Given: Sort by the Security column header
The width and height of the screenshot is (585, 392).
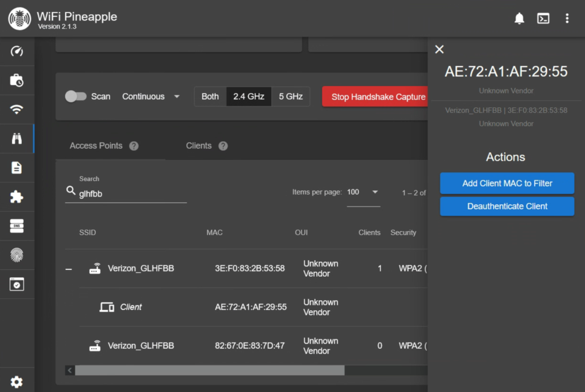Looking at the screenshot, I should coord(403,232).
